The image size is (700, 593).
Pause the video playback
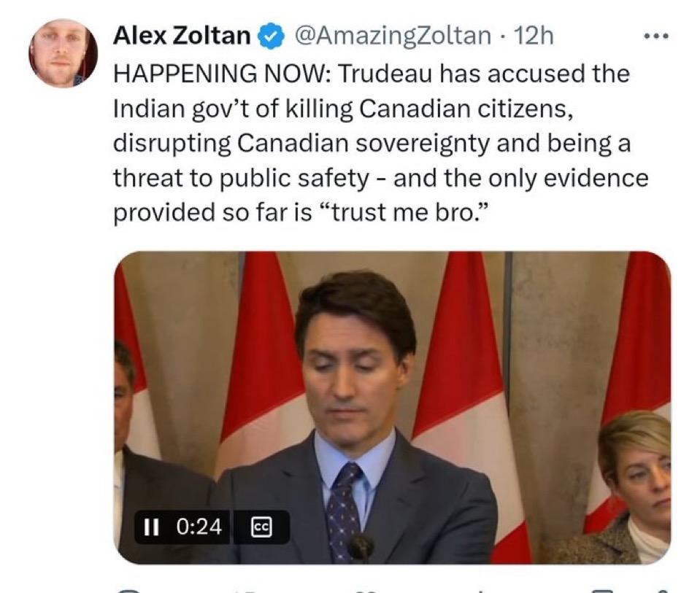(x=151, y=527)
